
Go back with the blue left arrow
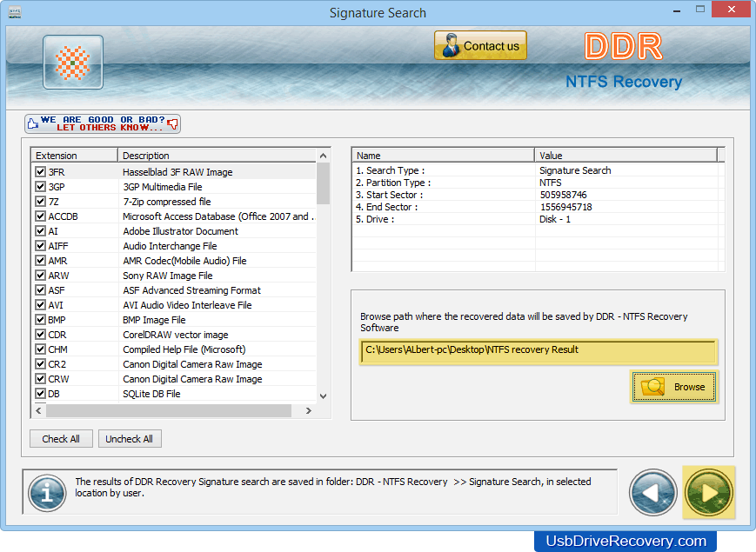point(652,492)
